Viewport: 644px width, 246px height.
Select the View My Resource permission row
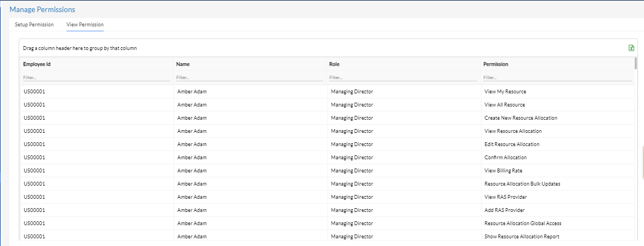326,91
